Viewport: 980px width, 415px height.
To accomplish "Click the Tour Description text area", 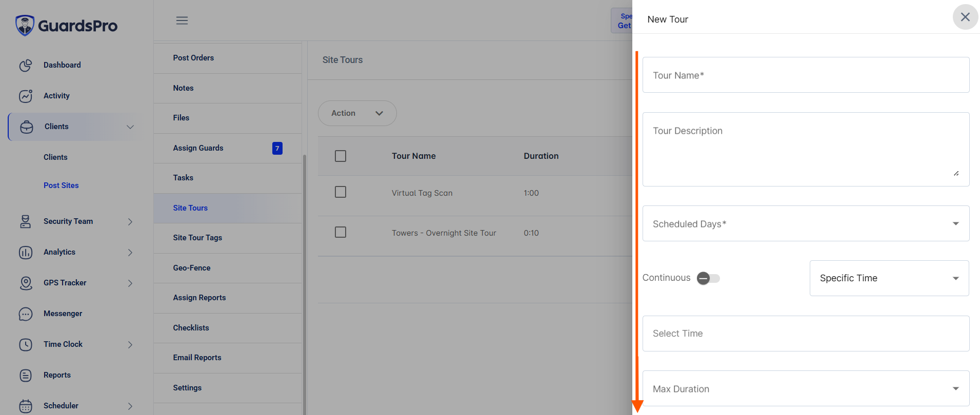I will (x=806, y=149).
